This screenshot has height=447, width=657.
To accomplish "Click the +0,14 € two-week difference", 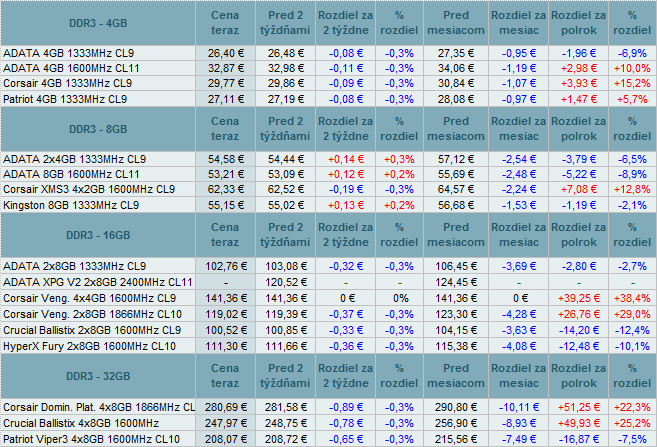I will [x=346, y=159].
